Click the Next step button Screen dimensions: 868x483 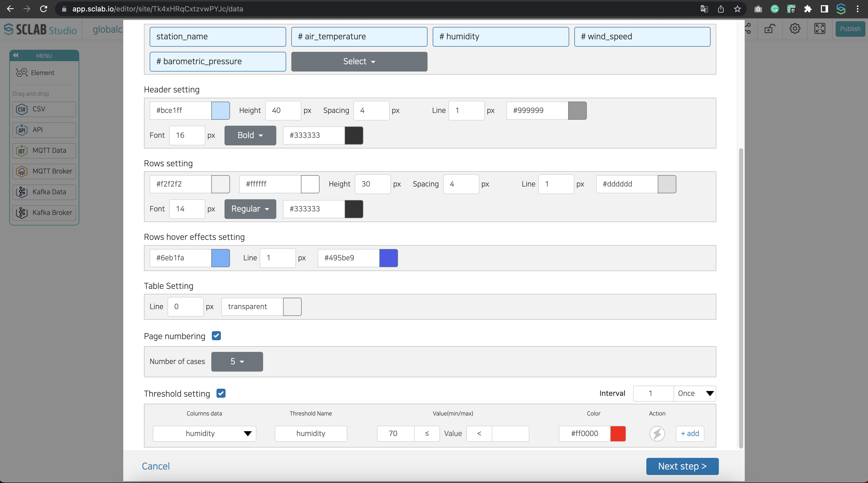coord(682,466)
